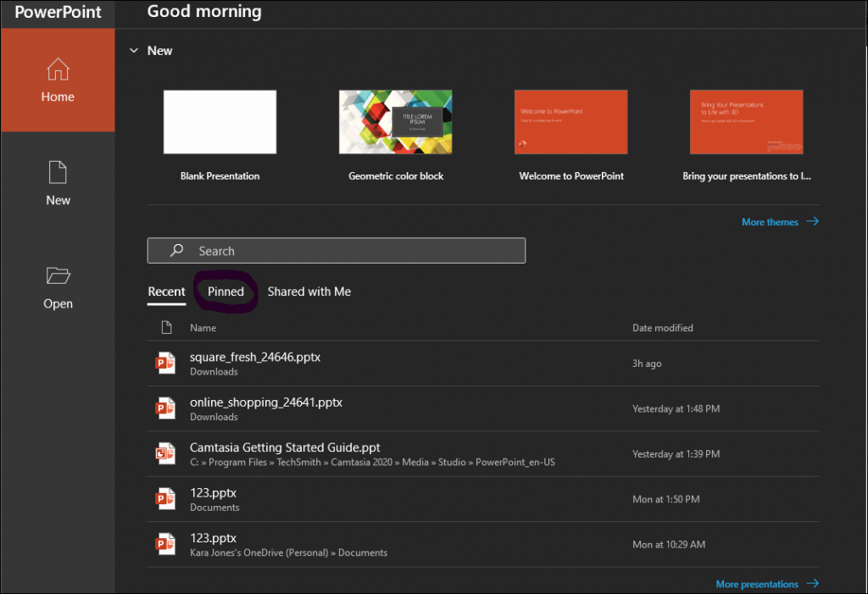This screenshot has height=594, width=868.
Task: Click the Open label in sidebar
Action: [58, 304]
